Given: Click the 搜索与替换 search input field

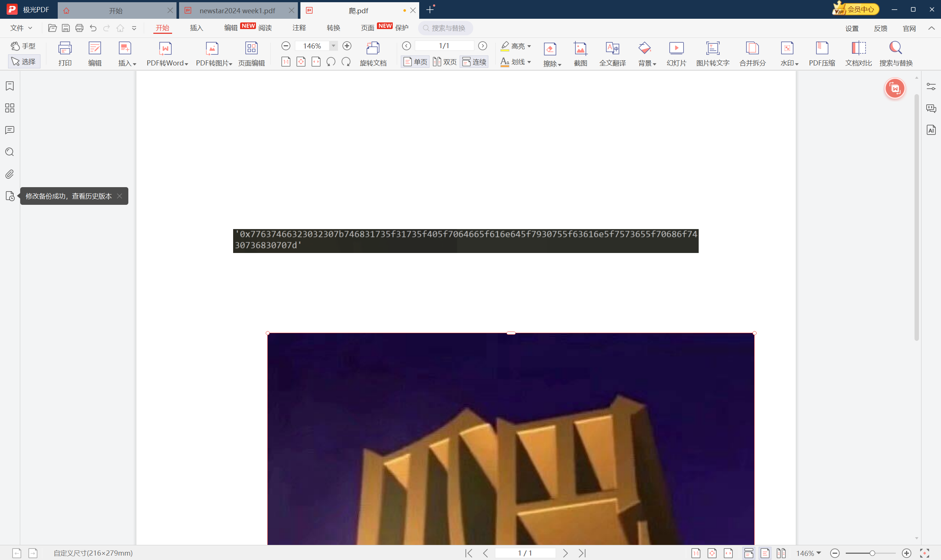Looking at the screenshot, I should 446,28.
